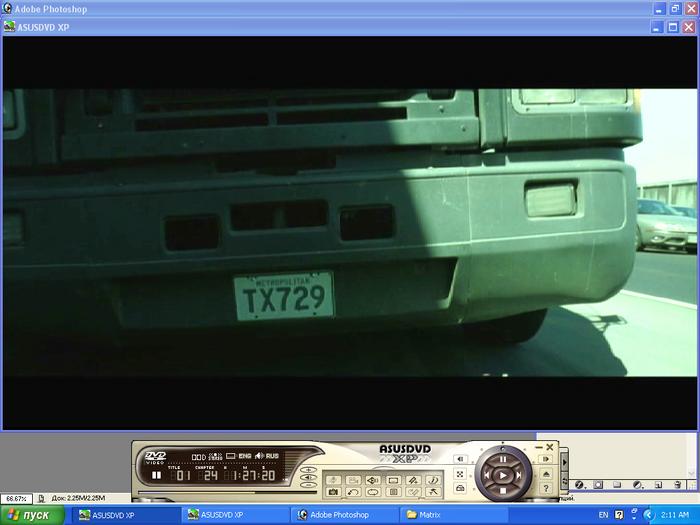Click the 2:11 AM system clock
The width and height of the screenshot is (700, 525).
[675, 515]
